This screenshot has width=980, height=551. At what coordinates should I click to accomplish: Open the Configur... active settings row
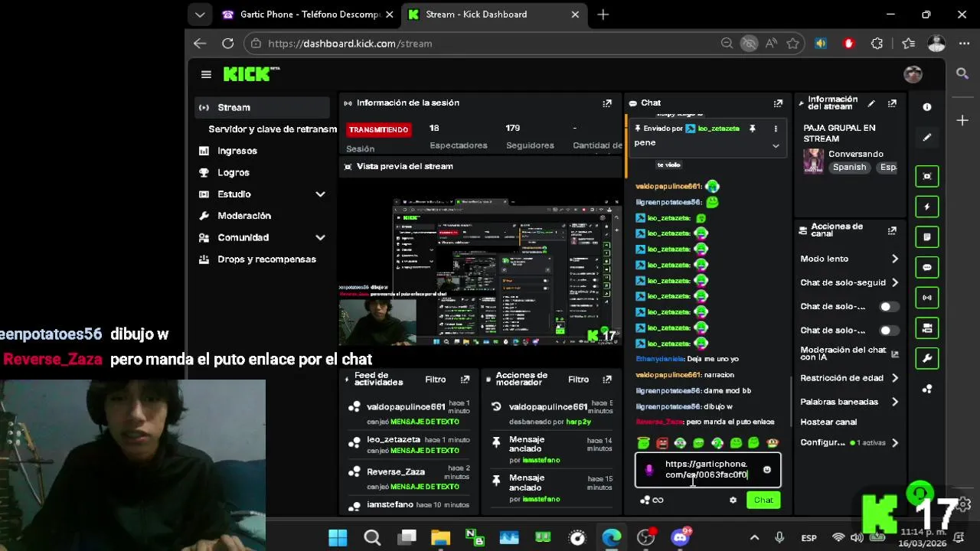click(848, 443)
